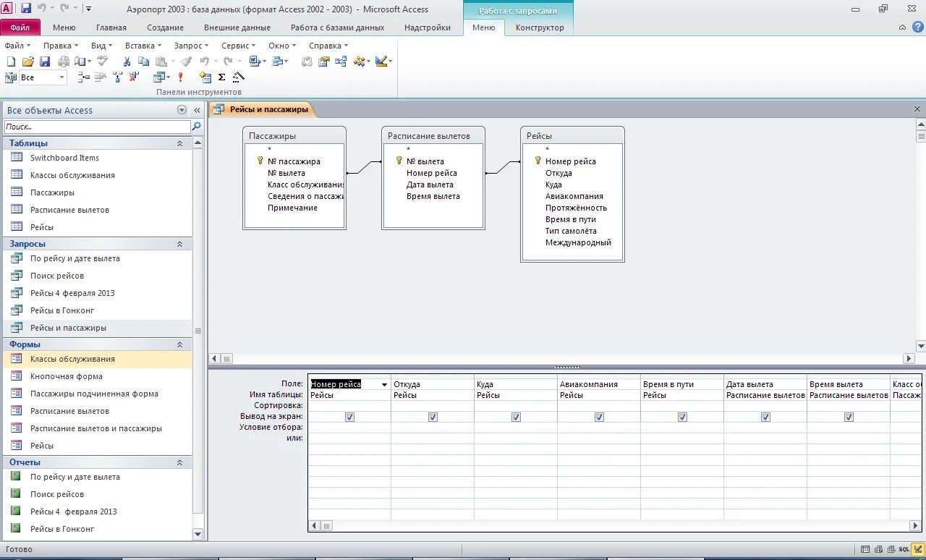926x560 pixels.
Task: Save the query with the floppy icon
Action: (45, 61)
